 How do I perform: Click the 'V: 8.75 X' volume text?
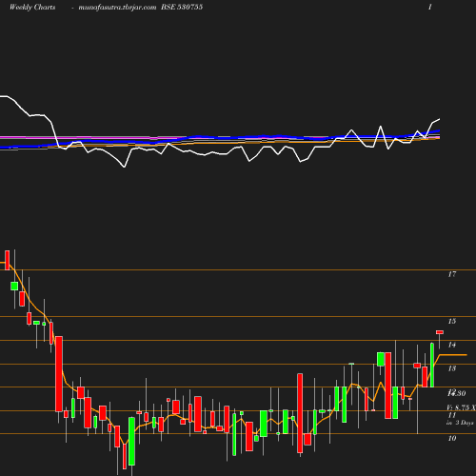click(x=461, y=407)
